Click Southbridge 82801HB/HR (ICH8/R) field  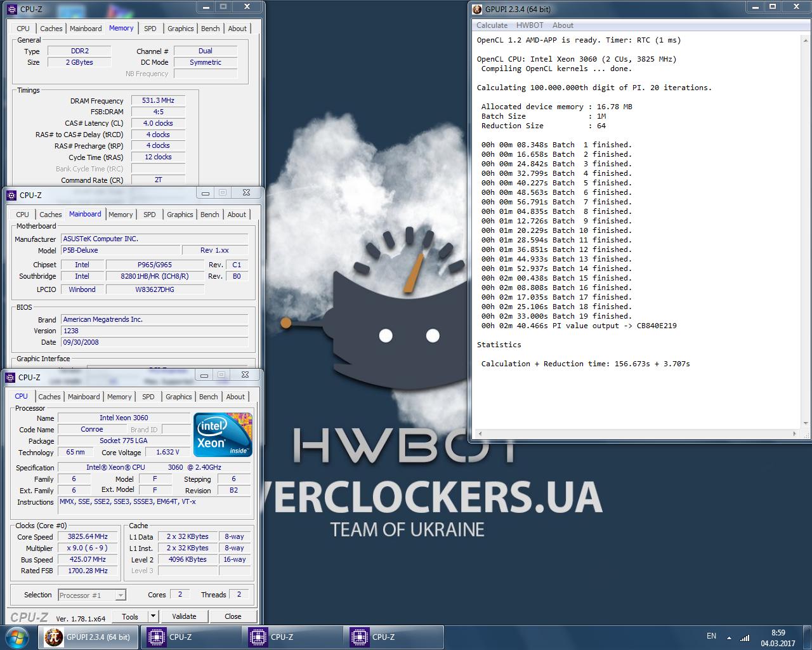click(x=155, y=276)
